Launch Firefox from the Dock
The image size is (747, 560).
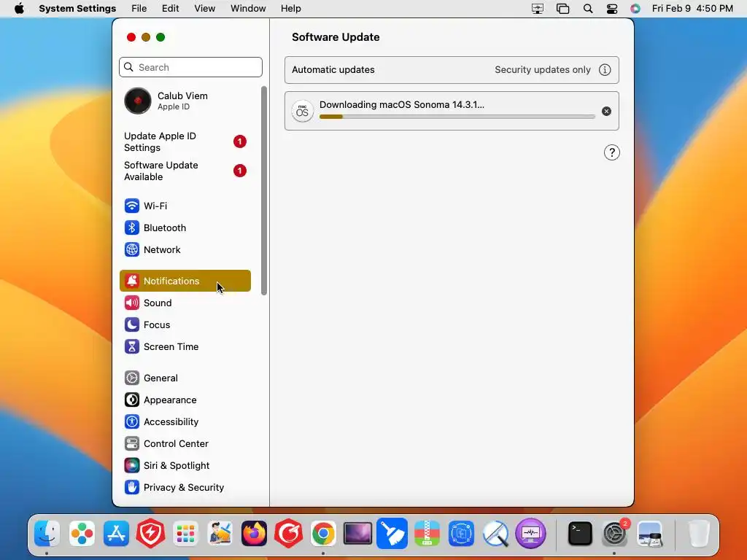(254, 533)
